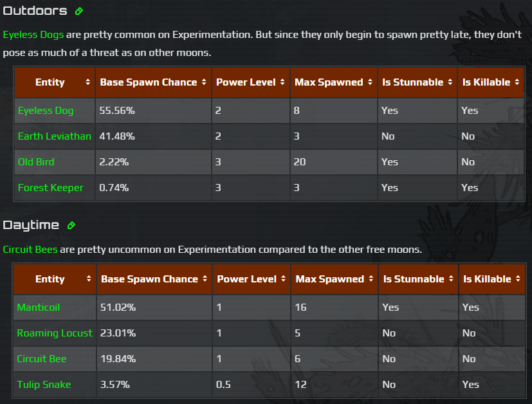
Task: Open the Earth Leviathan entity page
Action: 55,136
